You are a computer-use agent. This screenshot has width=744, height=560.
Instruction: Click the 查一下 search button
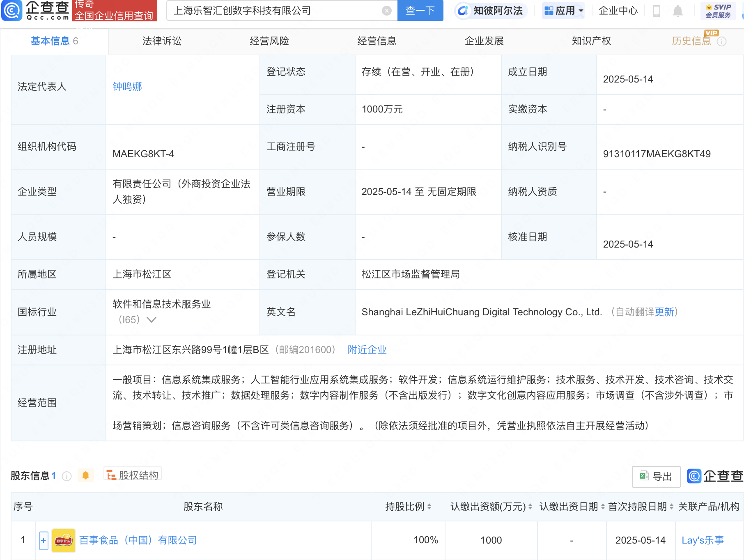click(420, 11)
